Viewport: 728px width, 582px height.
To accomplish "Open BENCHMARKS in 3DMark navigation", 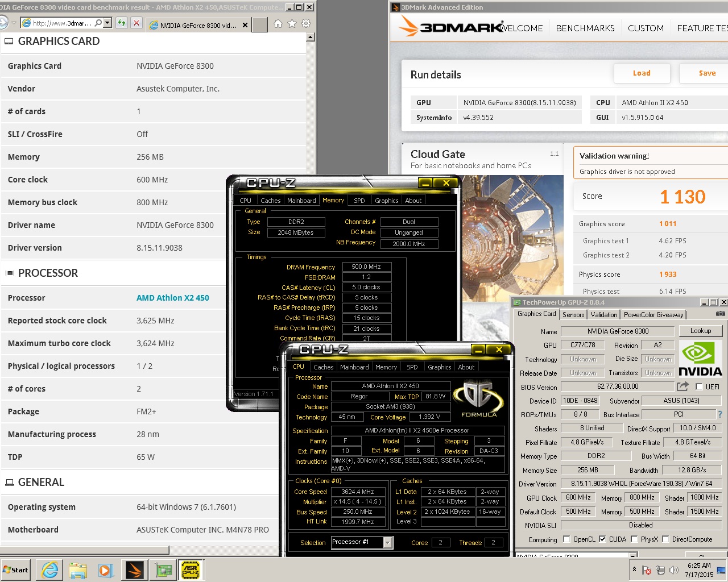I will click(585, 28).
